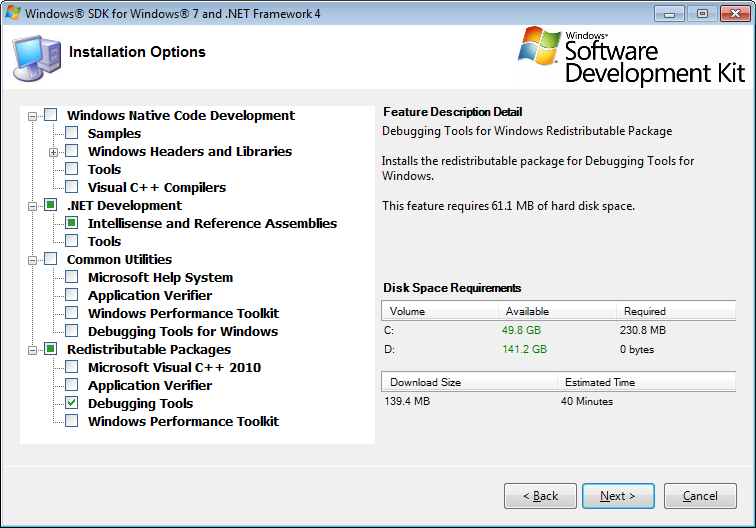Viewport: 756px width, 528px height.
Task: Collapse the Windows Native Code Development node
Action: [x=32, y=116]
